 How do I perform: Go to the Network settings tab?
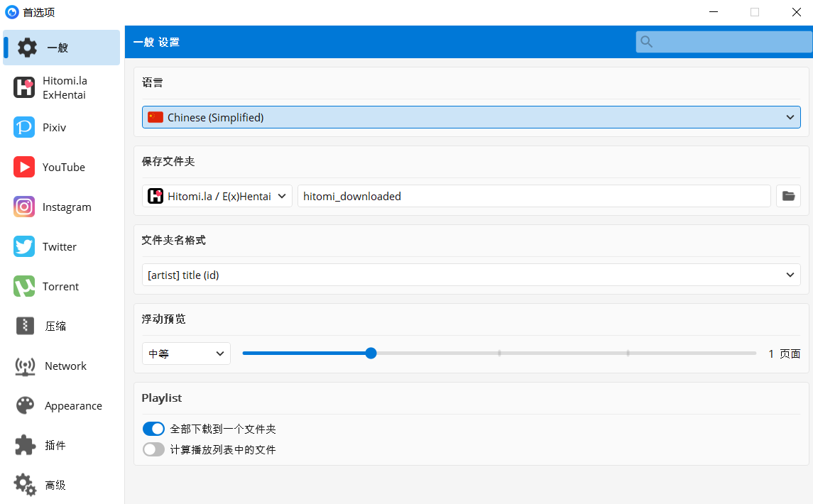click(61, 366)
